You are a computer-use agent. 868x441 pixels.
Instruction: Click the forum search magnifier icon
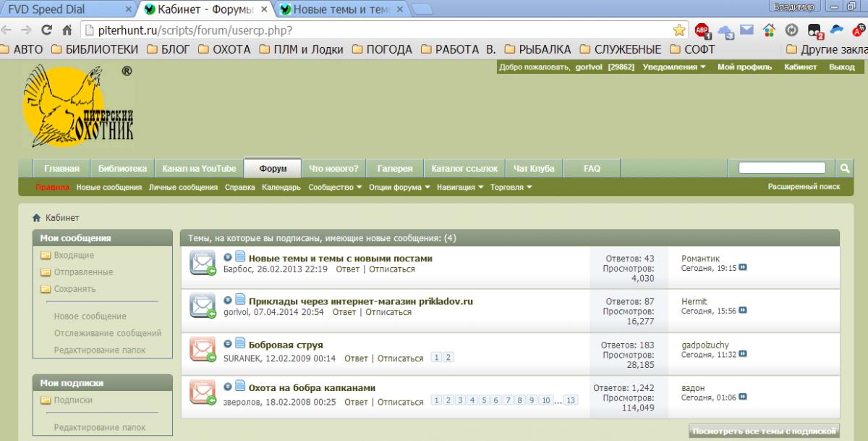844,168
